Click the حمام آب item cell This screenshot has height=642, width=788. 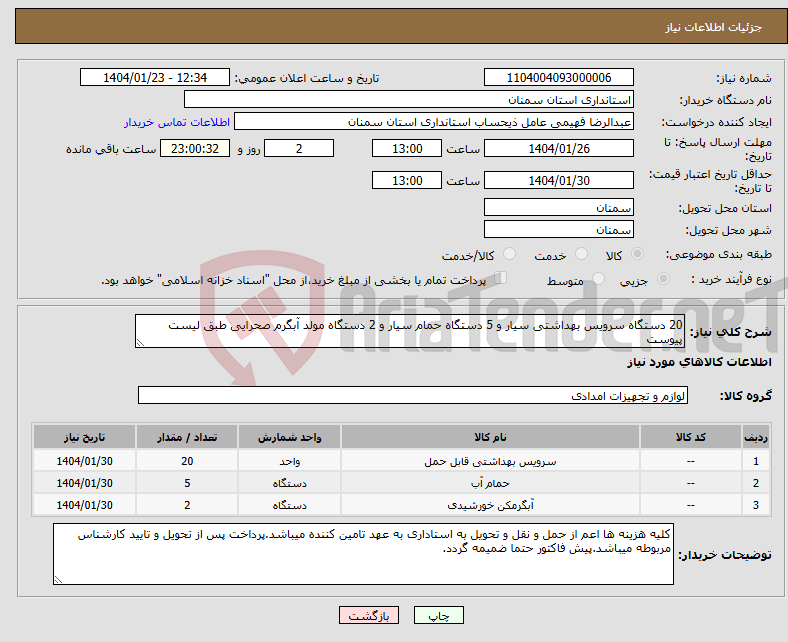point(490,483)
